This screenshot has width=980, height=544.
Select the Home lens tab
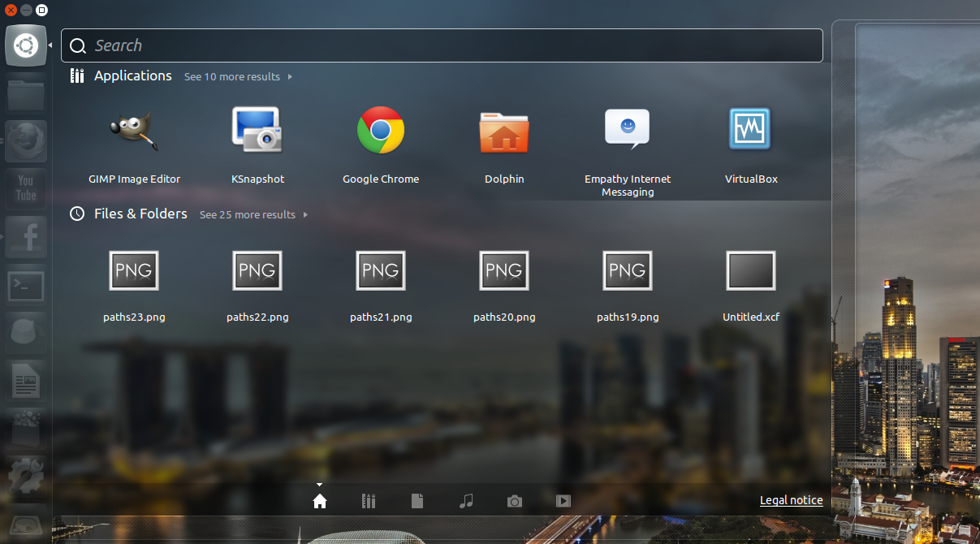(x=320, y=501)
